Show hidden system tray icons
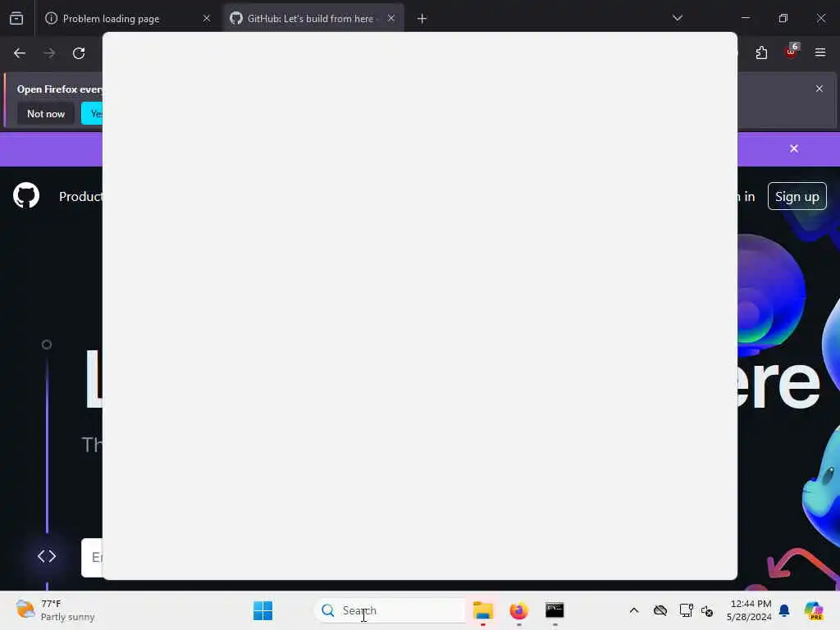Screen dimensions: 840x630 634,610
